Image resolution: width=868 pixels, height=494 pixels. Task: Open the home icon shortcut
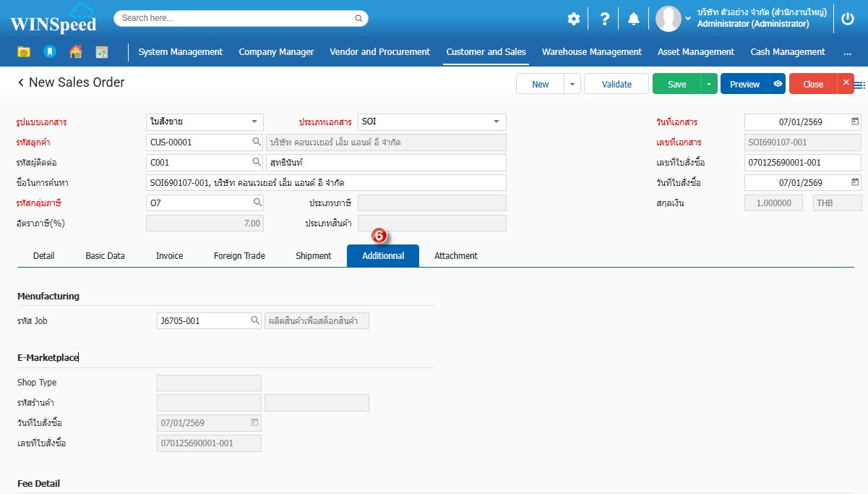pyautogui.click(x=75, y=52)
